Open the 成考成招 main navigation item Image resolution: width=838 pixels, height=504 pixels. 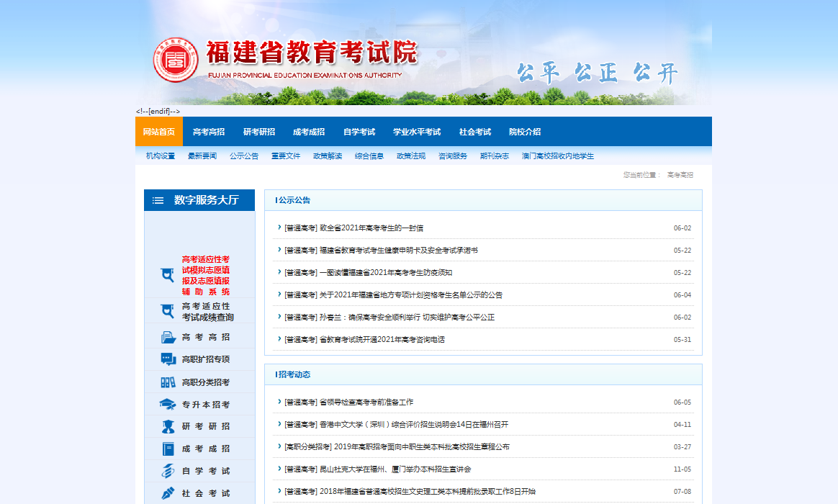[309, 132]
